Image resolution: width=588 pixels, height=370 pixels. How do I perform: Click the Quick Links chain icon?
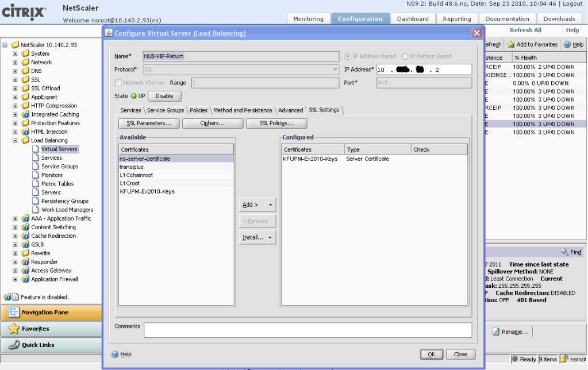pyautogui.click(x=13, y=345)
